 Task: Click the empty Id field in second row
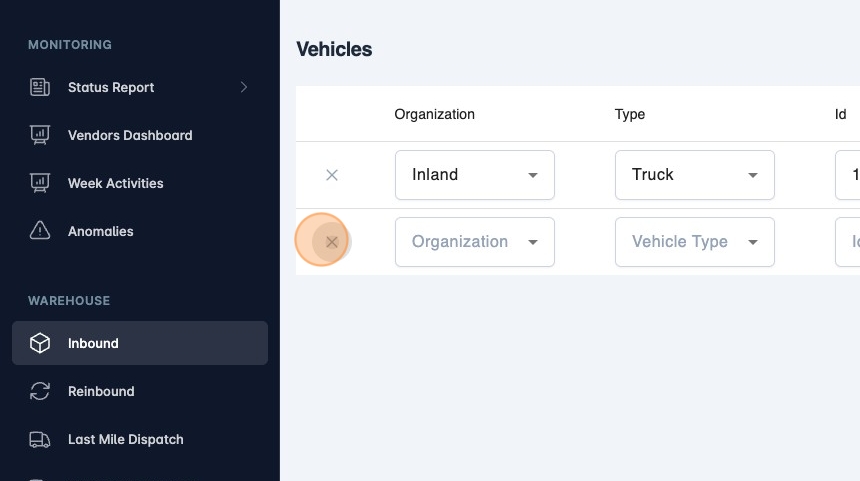coord(848,242)
